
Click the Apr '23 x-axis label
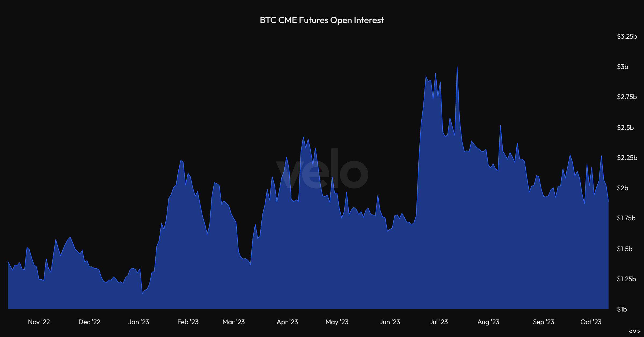pos(287,322)
